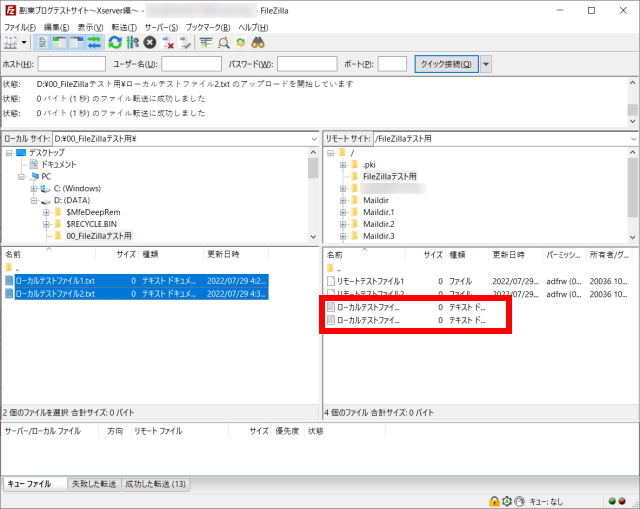Open the Quickconnect history dropdown arrow

click(486, 64)
